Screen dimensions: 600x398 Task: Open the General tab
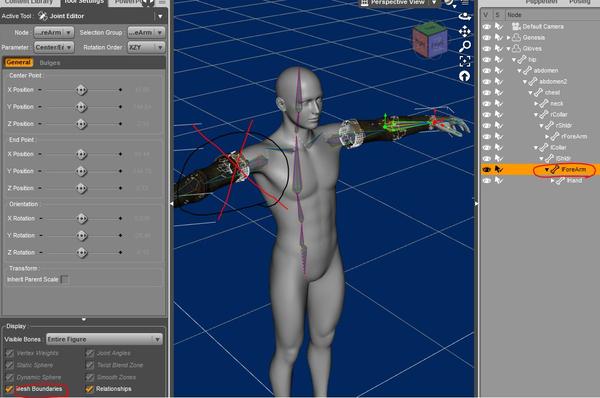pyautogui.click(x=18, y=62)
